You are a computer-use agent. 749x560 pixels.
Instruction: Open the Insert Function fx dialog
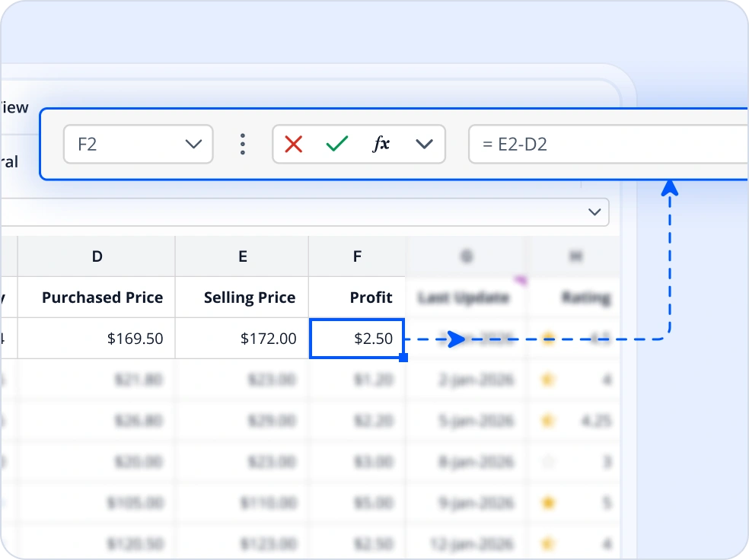tap(381, 144)
